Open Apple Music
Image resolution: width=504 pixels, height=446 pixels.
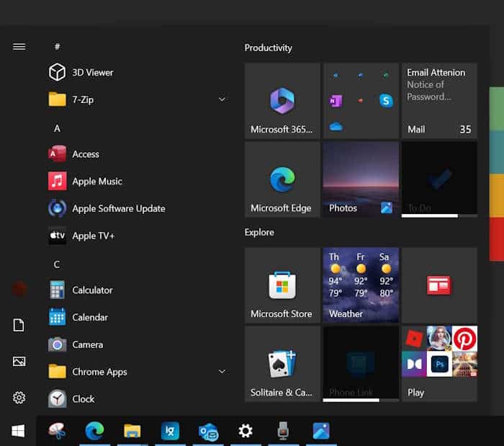138,181
